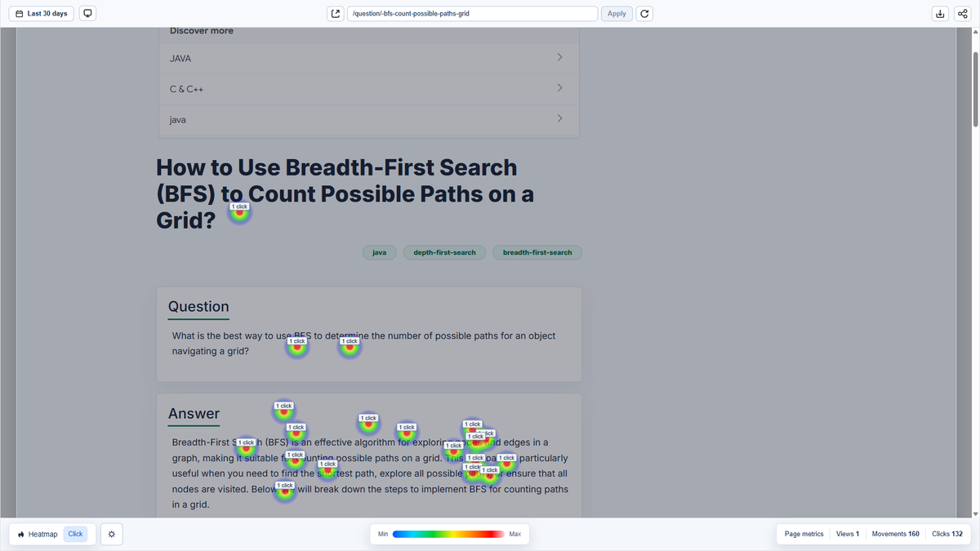Click the calendar icon beside Last 30 days
980x551 pixels.
[20, 13]
